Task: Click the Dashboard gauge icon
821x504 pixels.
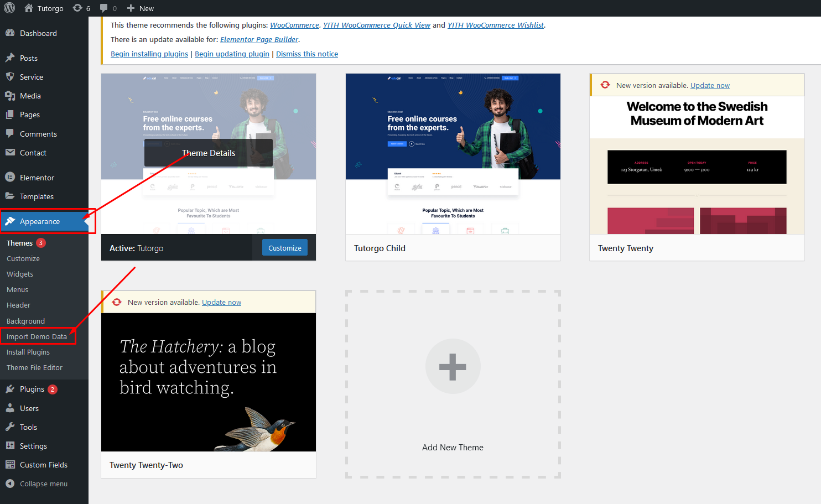Action: coord(10,33)
